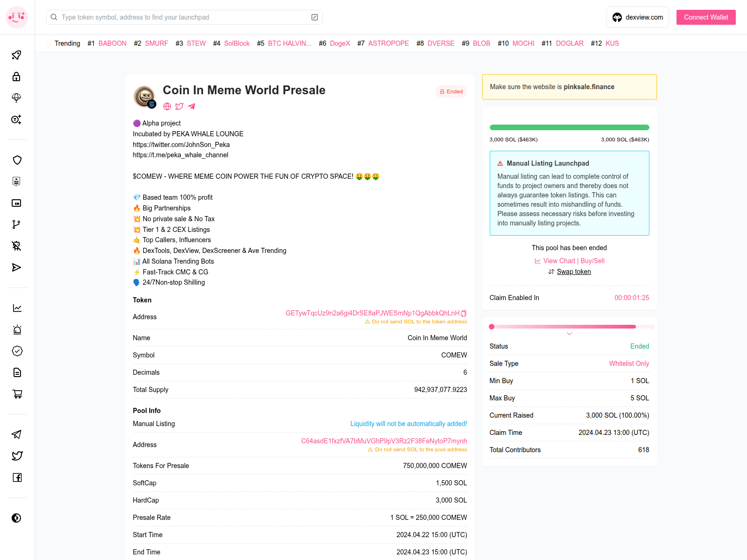Open the alarm siren sidebar icon
Screen dimensions: 747x560
point(17,329)
